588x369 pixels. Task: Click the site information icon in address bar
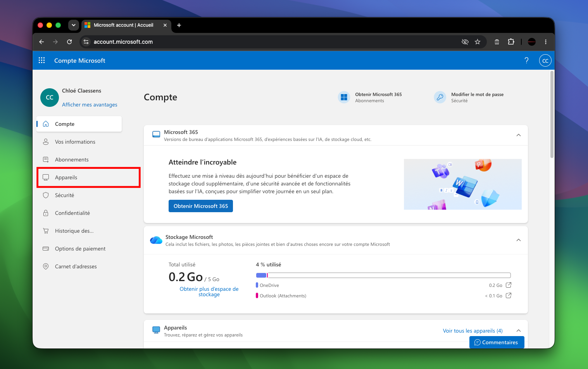point(86,42)
